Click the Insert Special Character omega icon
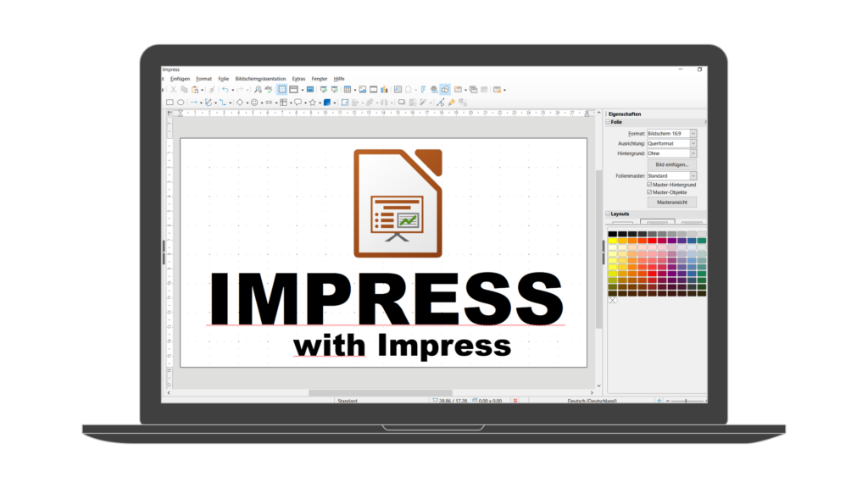 coord(408,89)
